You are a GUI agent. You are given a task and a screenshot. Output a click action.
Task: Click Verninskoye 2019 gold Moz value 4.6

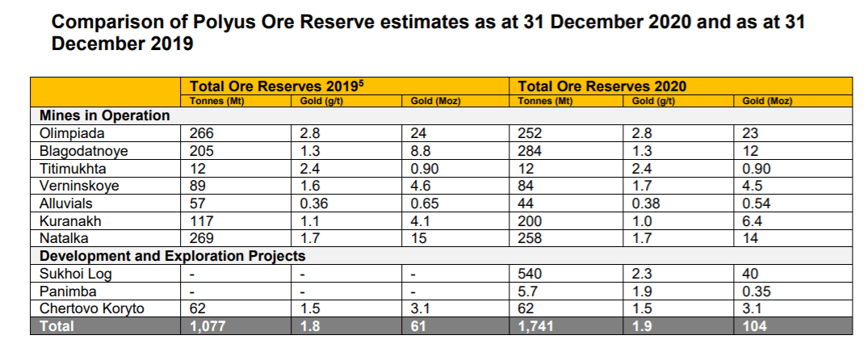420,186
